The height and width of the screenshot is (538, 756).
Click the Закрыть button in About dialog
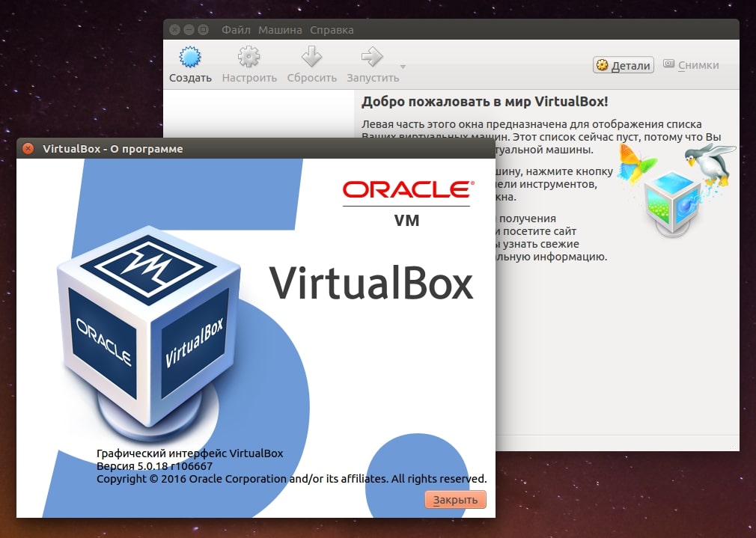point(455,500)
